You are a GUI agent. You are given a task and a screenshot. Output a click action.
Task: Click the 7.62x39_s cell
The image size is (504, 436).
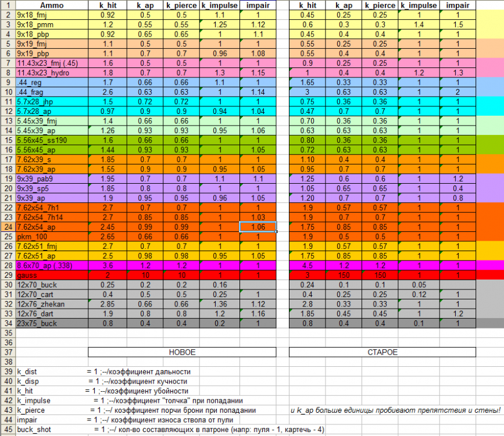(x=52, y=159)
